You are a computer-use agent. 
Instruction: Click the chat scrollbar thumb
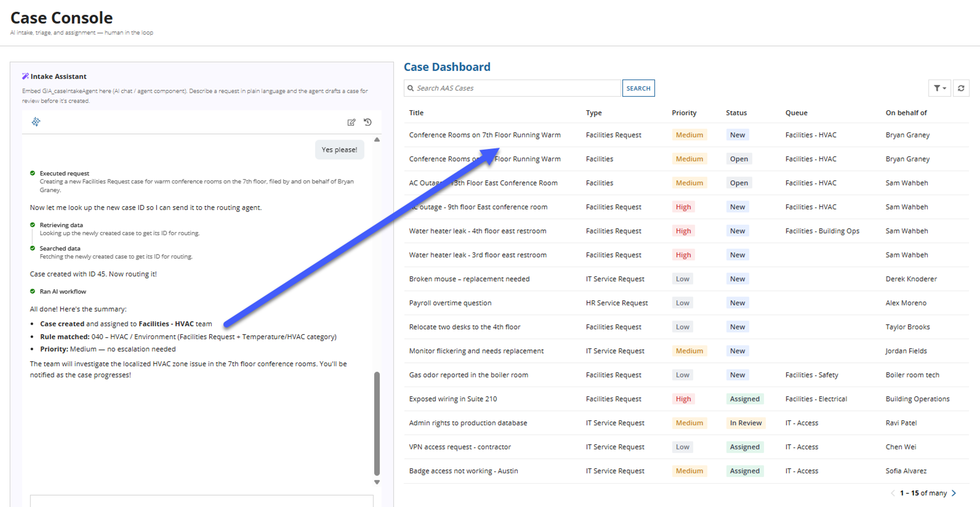(x=377, y=423)
